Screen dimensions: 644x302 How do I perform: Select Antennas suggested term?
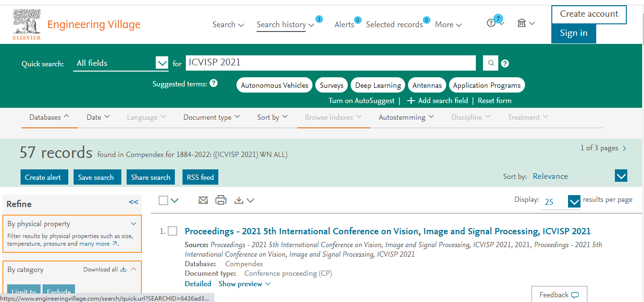click(x=427, y=85)
